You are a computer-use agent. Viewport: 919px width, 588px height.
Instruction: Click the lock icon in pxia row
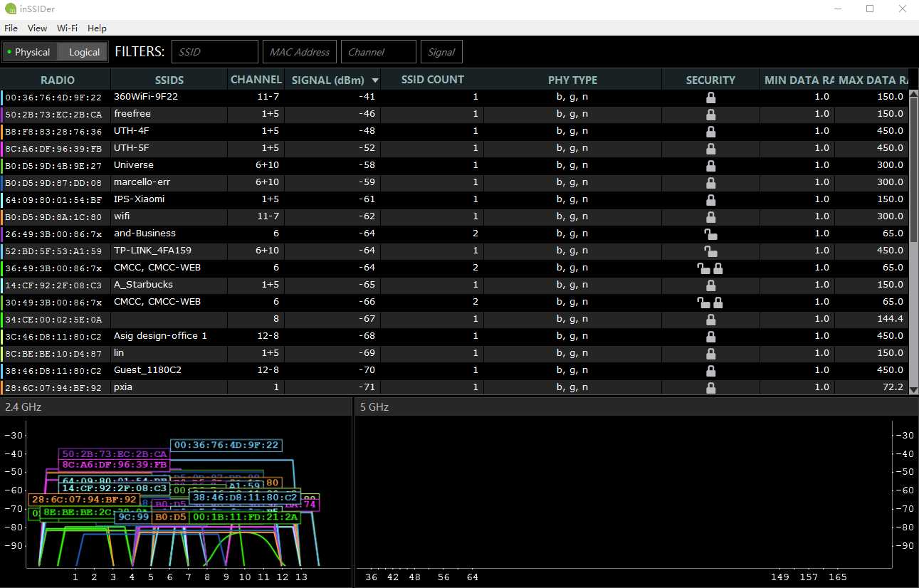coord(710,387)
